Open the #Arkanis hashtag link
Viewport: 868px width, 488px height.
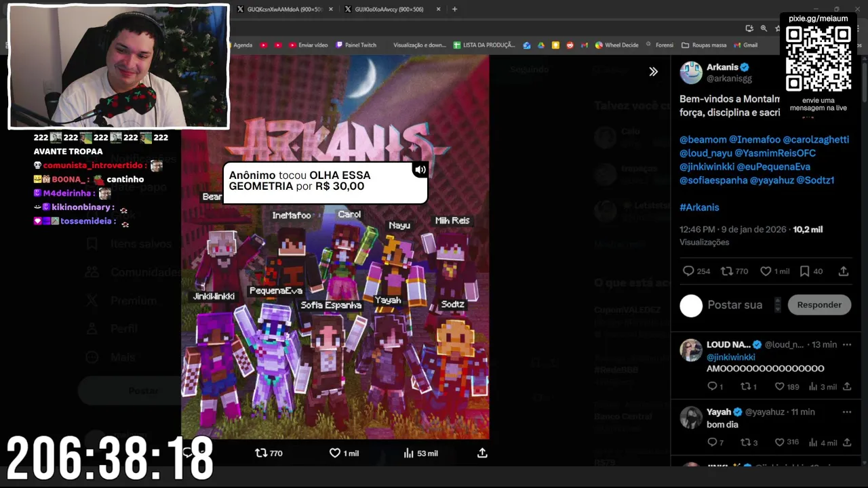pyautogui.click(x=699, y=207)
